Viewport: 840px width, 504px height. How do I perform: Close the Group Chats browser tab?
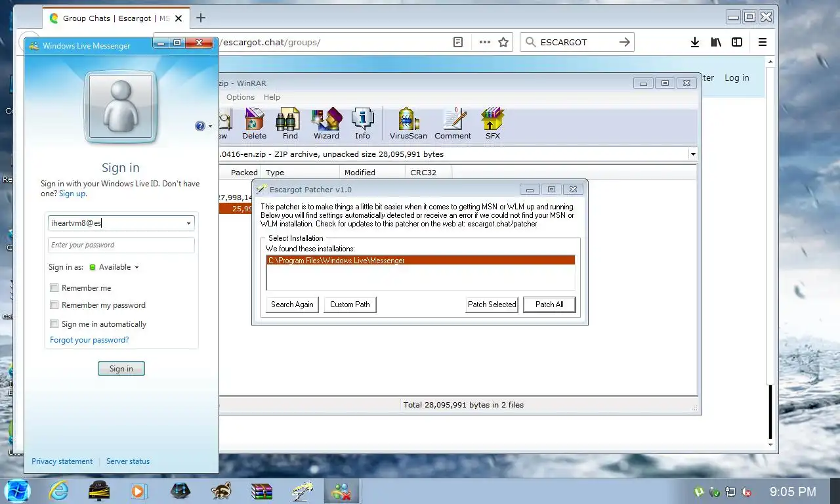tap(178, 18)
